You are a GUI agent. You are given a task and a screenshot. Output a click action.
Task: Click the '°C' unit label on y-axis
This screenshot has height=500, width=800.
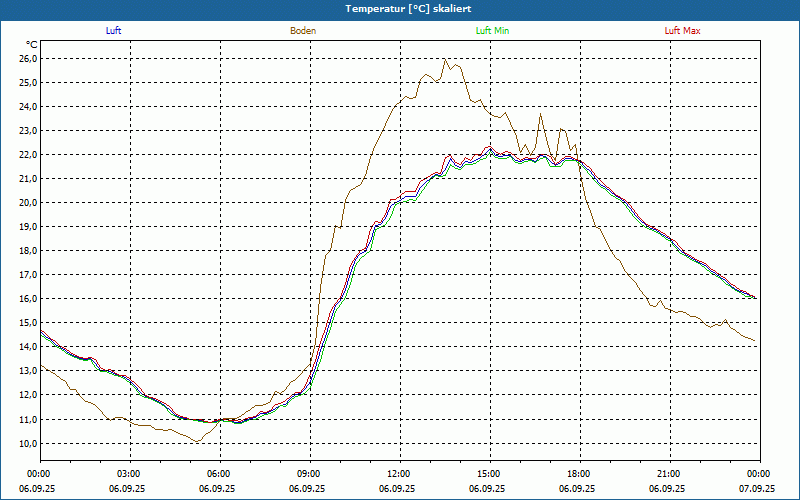pos(32,45)
